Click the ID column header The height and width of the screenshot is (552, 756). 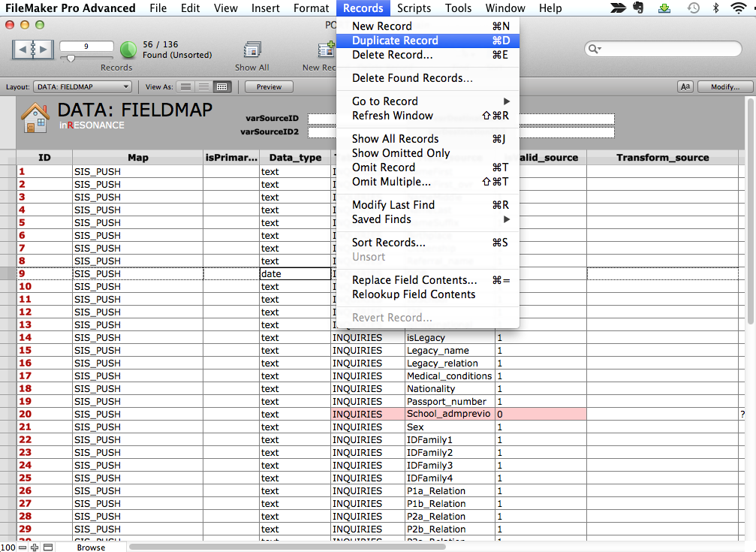pos(44,157)
